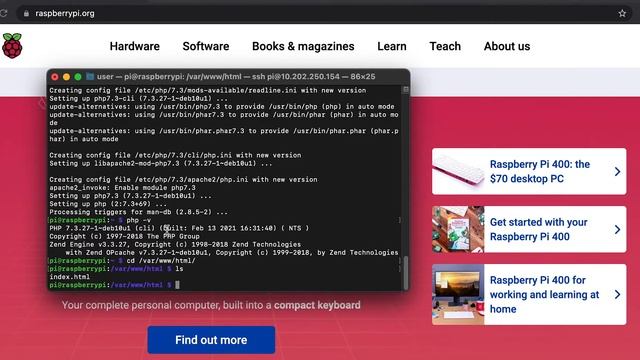The image size is (640, 360).
Task: Click the terminal title text with ssh pi@10.202.250.154
Action: (236, 77)
